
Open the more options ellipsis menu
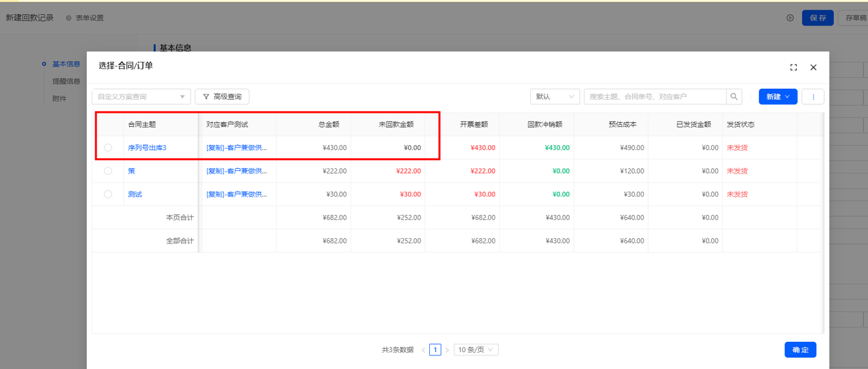[x=812, y=97]
